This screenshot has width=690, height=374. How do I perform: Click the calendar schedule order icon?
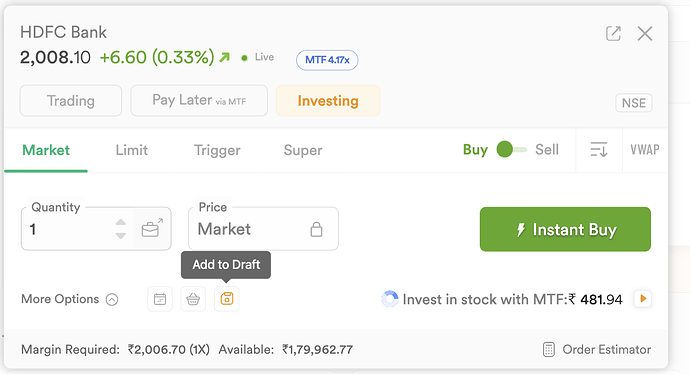point(160,299)
